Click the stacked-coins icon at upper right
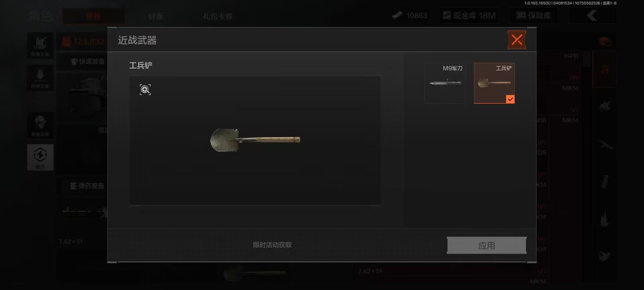The height and width of the screenshot is (290, 644). (605, 42)
